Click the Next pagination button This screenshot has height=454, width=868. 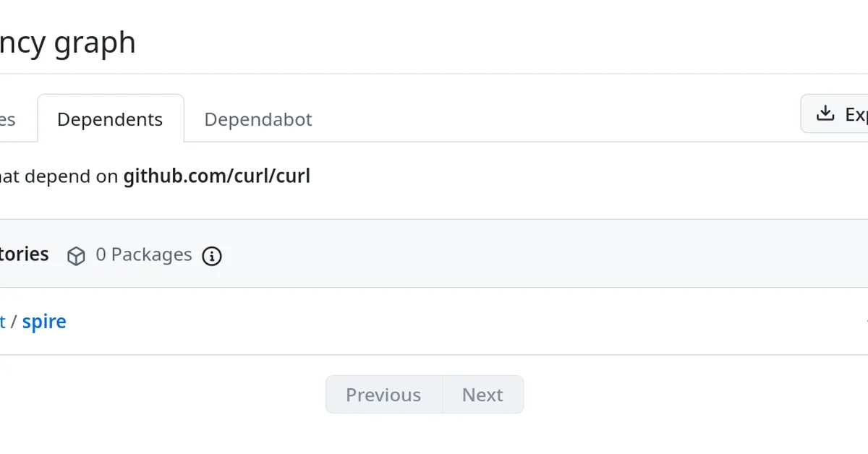pos(482,395)
